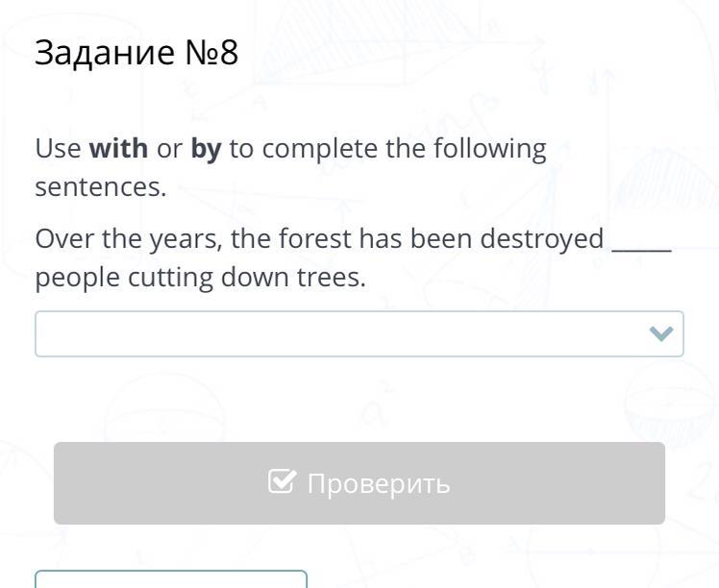Click the partially visible outlined button below
The height and width of the screenshot is (588, 719).
coord(171,578)
